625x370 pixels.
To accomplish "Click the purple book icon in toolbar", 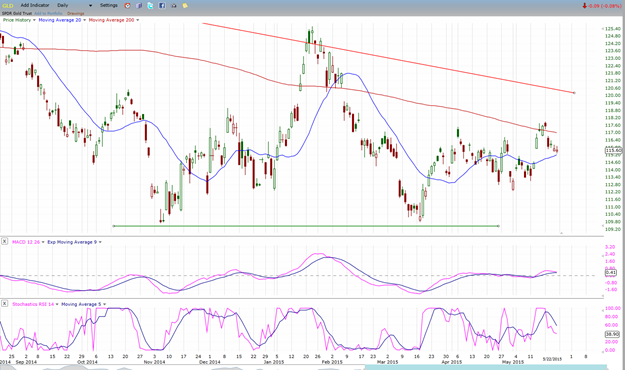I will coord(139,6).
